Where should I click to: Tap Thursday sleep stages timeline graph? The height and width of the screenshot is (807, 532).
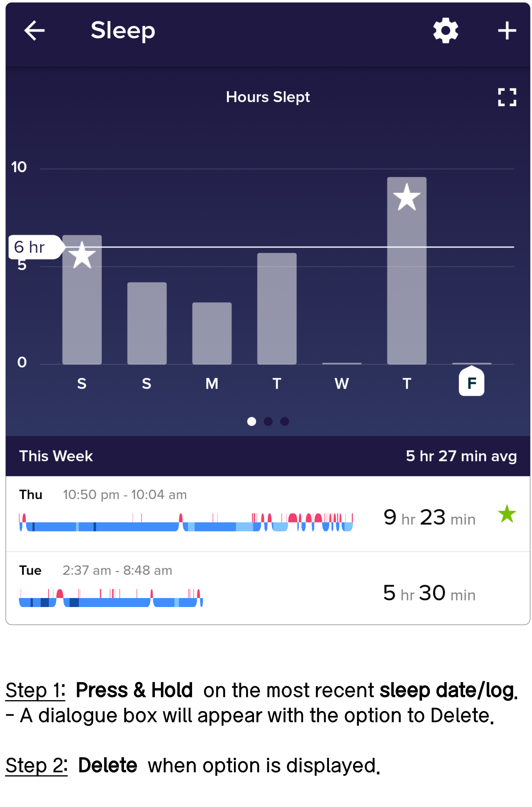186,522
